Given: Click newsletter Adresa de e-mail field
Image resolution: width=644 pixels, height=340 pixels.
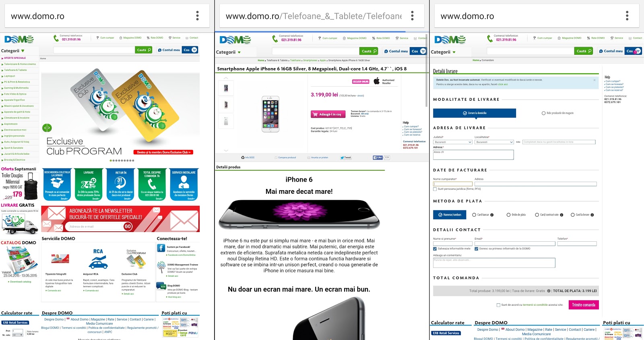Looking at the screenshot, I should (94, 226).
